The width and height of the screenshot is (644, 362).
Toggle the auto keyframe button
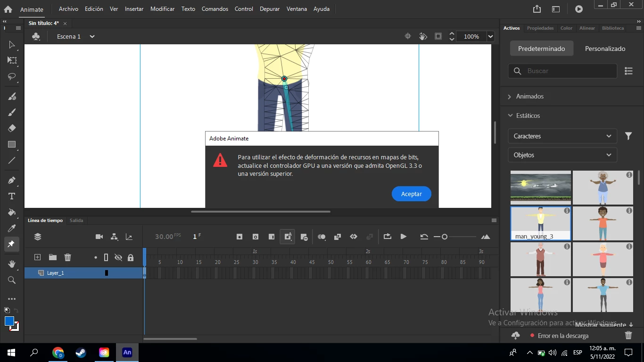point(287,237)
